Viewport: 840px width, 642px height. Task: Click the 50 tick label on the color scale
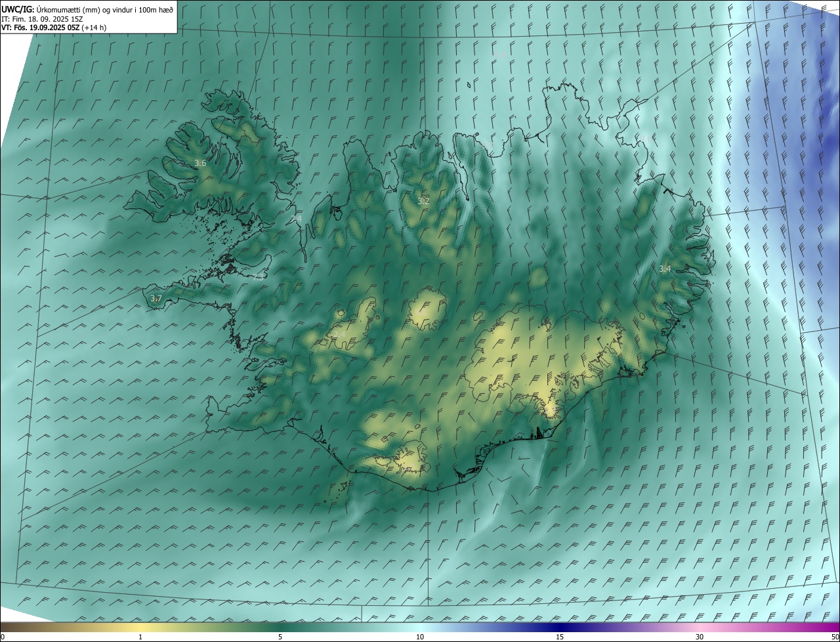pos(835,637)
